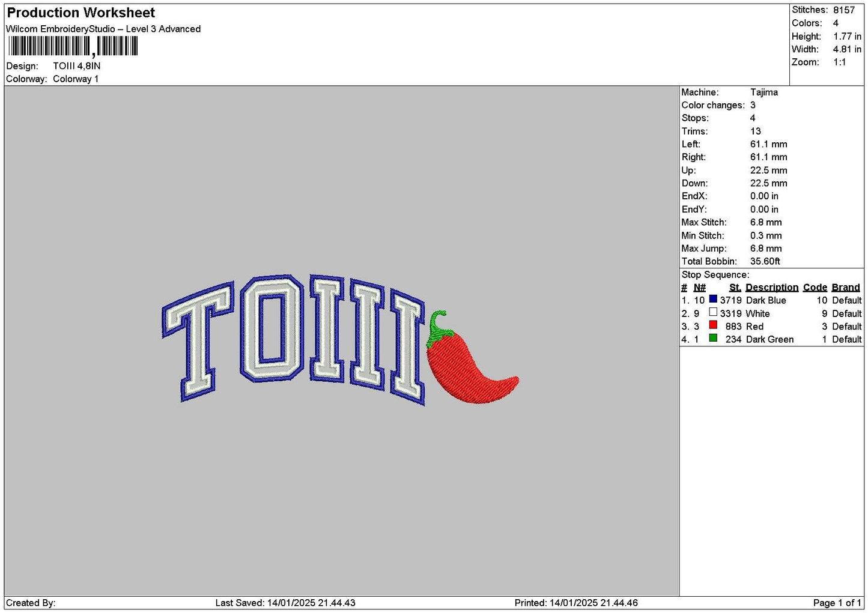Click the stitch count '3719'
This screenshot has height=613, width=868.
tap(731, 301)
